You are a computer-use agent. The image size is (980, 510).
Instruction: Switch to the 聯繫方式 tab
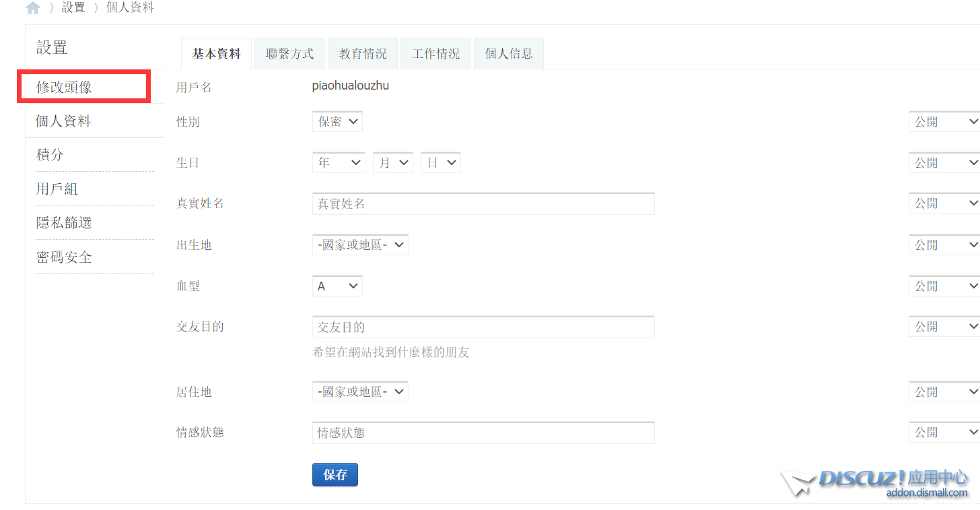289,54
